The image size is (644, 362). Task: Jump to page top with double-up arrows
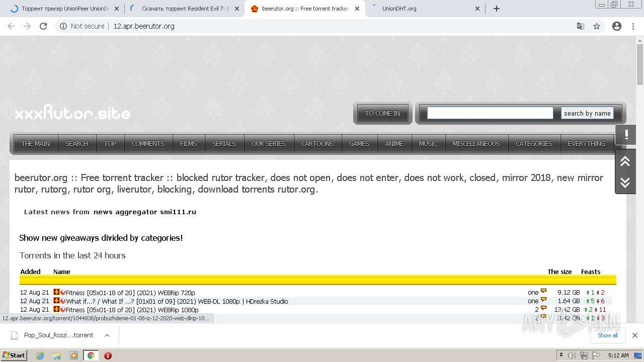(x=625, y=161)
